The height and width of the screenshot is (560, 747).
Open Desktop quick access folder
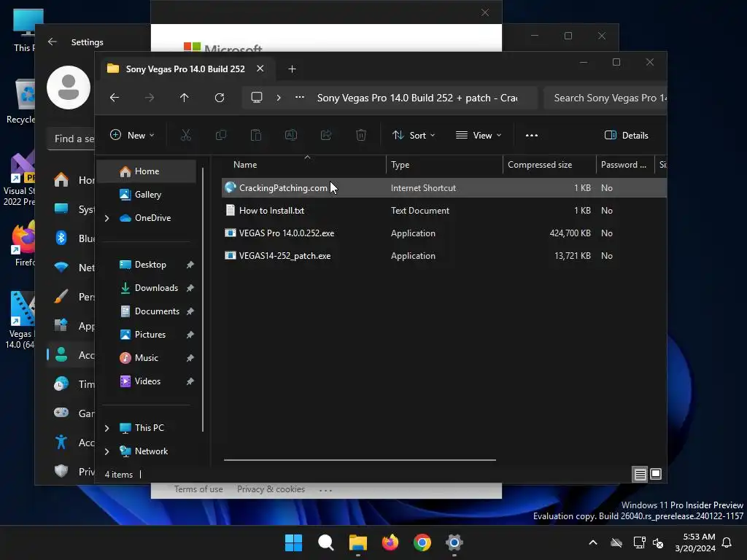coord(150,265)
